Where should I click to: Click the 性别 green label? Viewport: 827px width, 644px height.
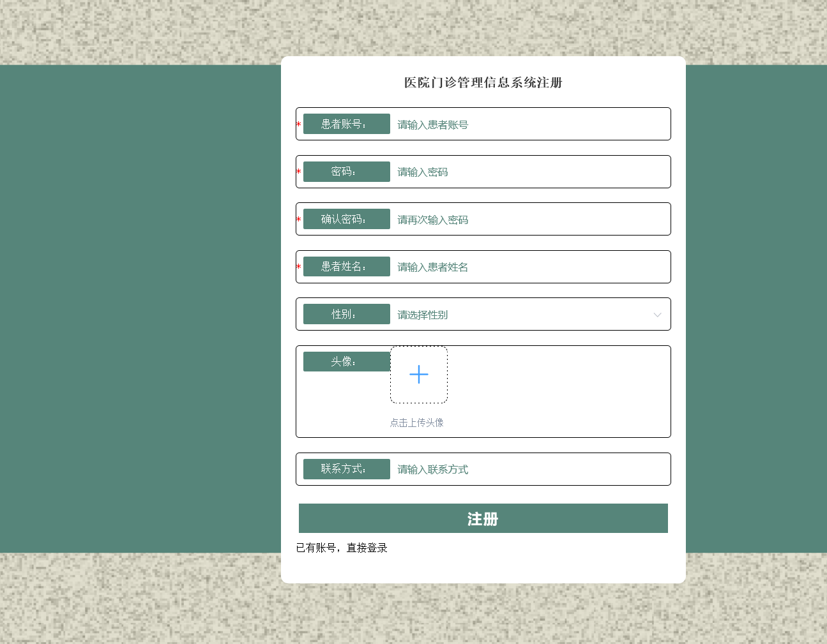pyautogui.click(x=346, y=314)
